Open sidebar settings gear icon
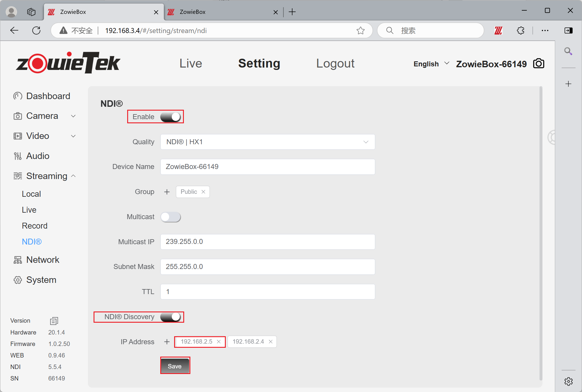 point(568,381)
